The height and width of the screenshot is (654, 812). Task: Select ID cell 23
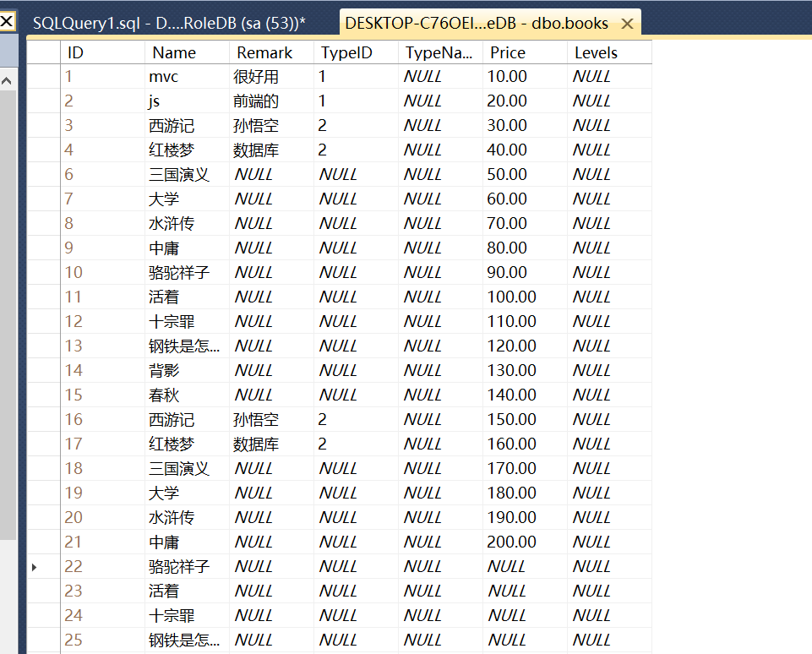102,591
